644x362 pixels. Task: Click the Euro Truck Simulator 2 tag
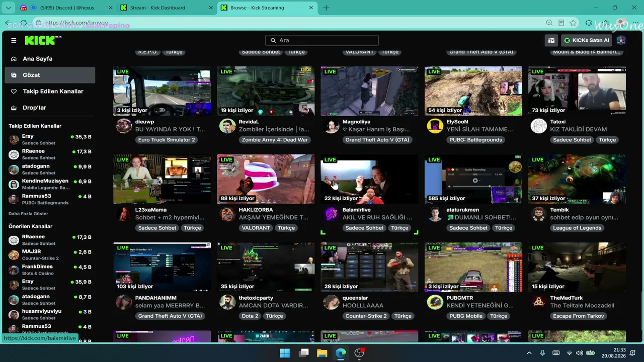click(167, 140)
